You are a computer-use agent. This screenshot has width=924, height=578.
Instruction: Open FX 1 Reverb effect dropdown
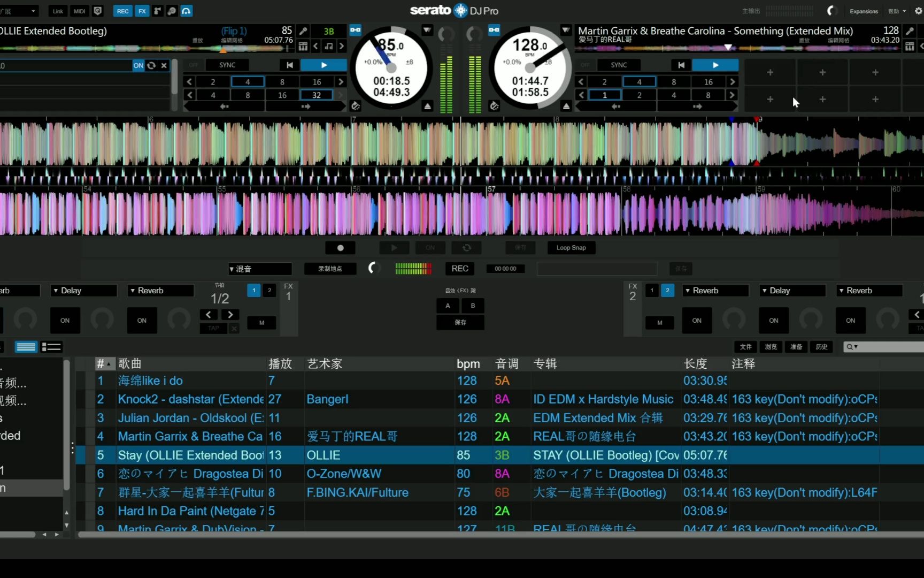coord(160,291)
